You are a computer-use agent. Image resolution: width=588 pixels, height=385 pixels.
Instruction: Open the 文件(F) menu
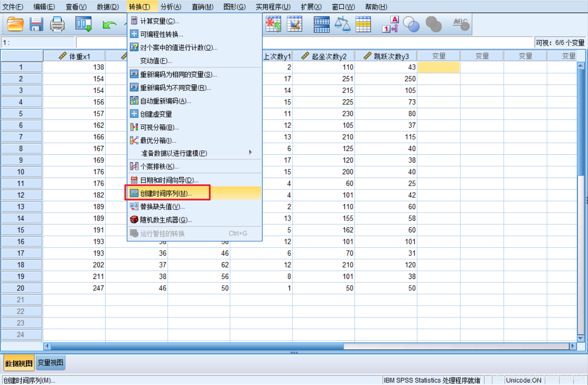(x=13, y=7)
